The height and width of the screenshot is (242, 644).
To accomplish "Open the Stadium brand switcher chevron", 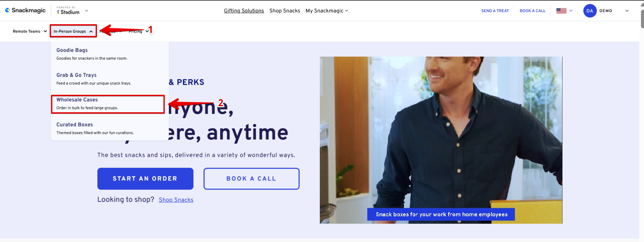I will click(87, 10).
